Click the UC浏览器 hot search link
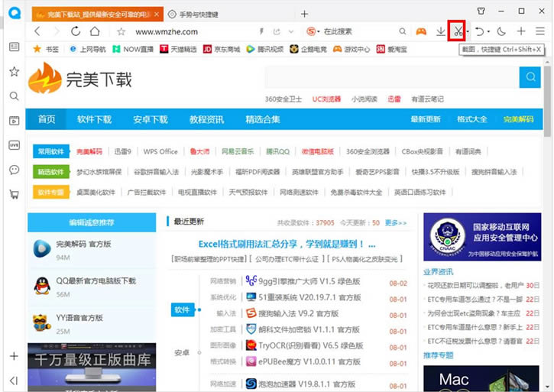 pyautogui.click(x=326, y=99)
